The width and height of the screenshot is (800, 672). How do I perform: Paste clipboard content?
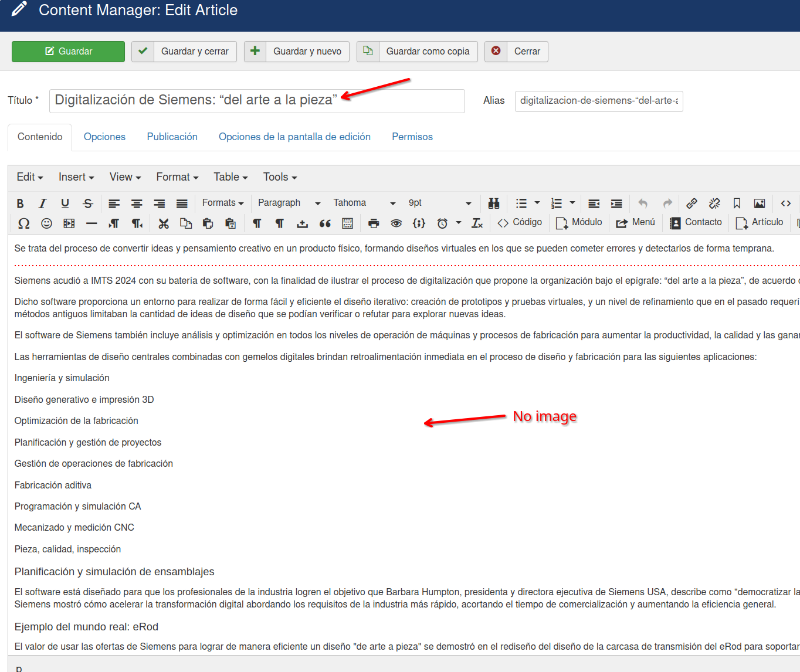click(208, 223)
